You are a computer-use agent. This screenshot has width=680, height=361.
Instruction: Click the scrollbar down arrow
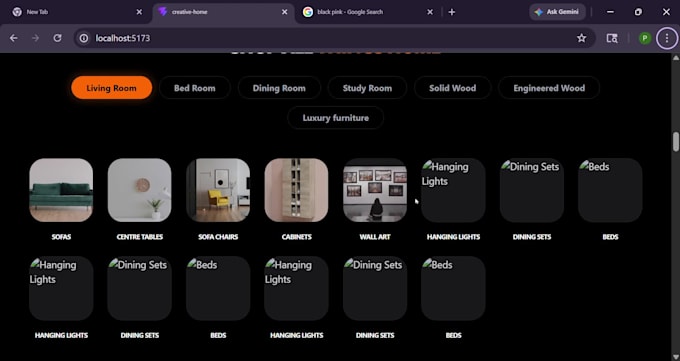tap(676, 357)
